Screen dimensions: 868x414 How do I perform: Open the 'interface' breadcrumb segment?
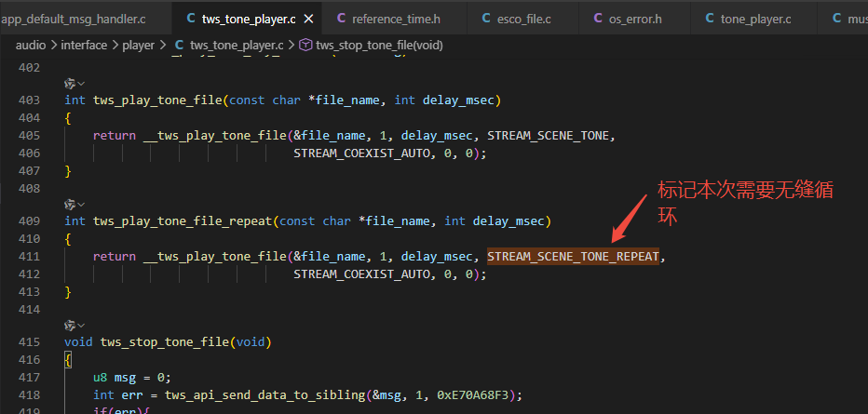[x=84, y=46]
